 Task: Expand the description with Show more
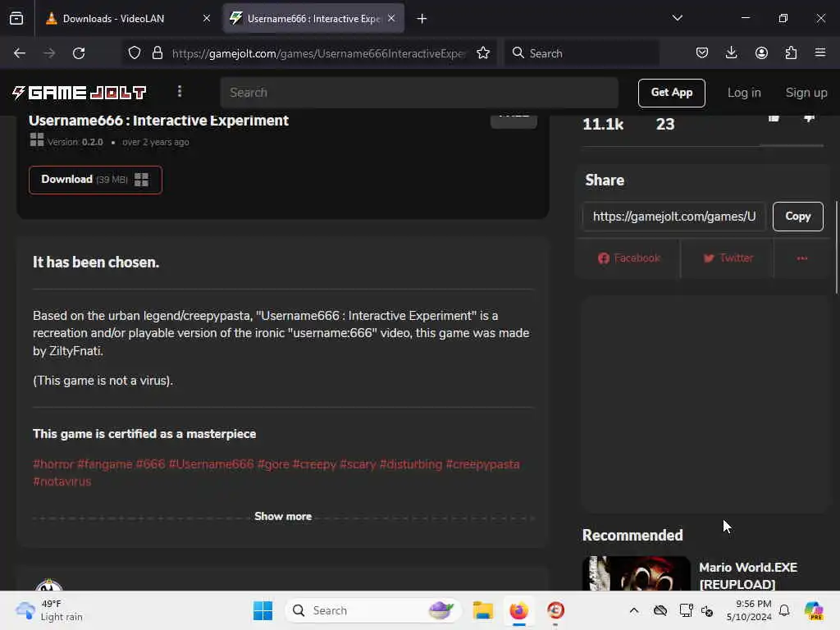pyautogui.click(x=283, y=517)
